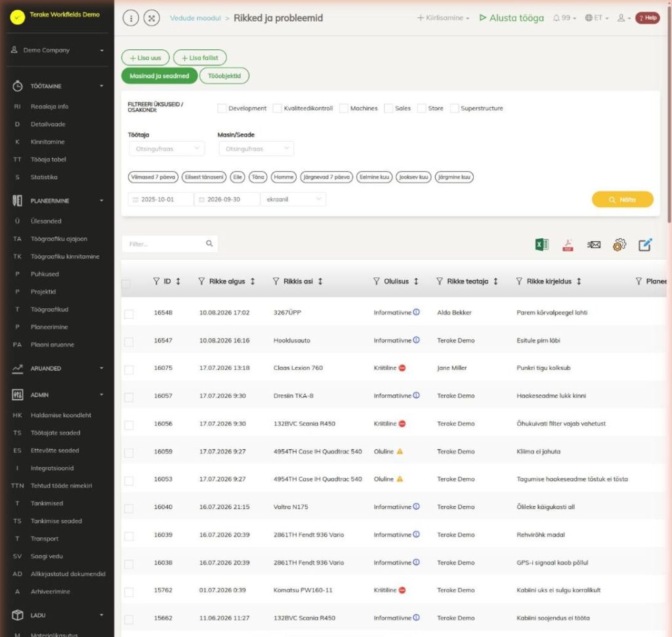Image resolution: width=672 pixels, height=637 pixels.
Task: Sort by Rikke algus column arrows
Action: (253, 281)
